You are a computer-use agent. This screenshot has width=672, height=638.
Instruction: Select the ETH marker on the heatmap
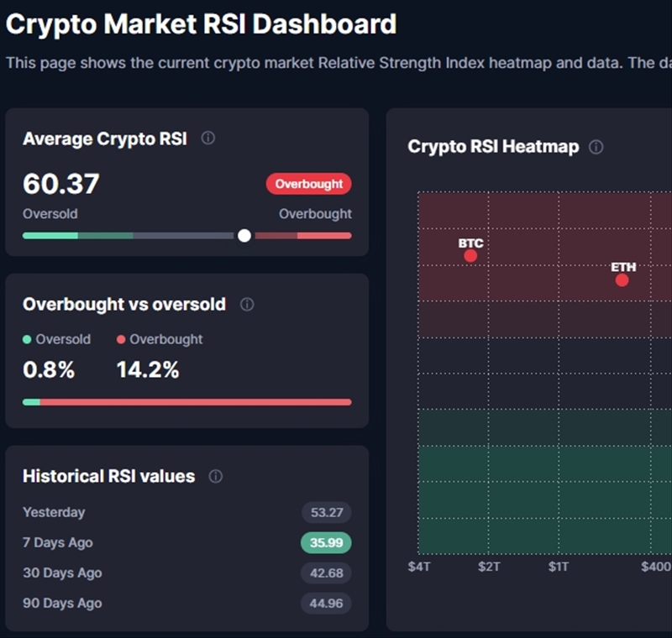pos(622,279)
